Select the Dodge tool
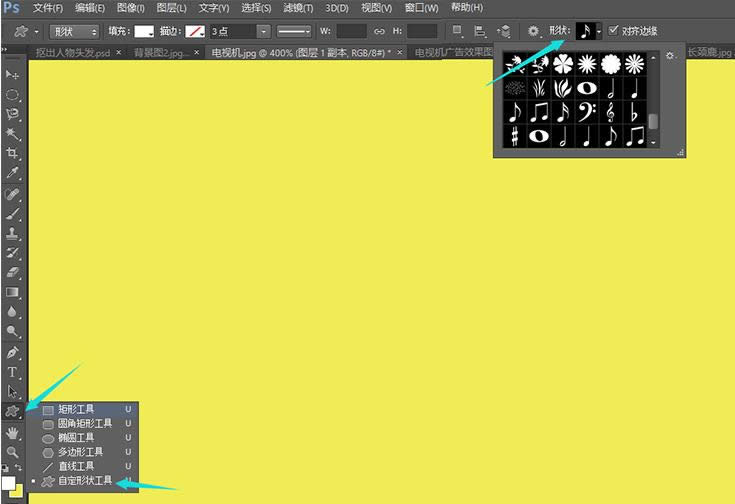 click(x=12, y=331)
